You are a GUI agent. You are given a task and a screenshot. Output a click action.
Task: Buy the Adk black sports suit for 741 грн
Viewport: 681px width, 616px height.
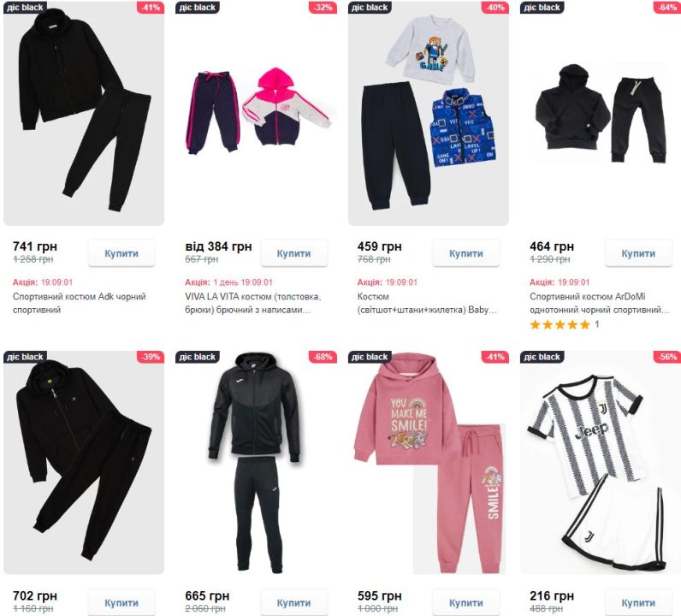[121, 253]
